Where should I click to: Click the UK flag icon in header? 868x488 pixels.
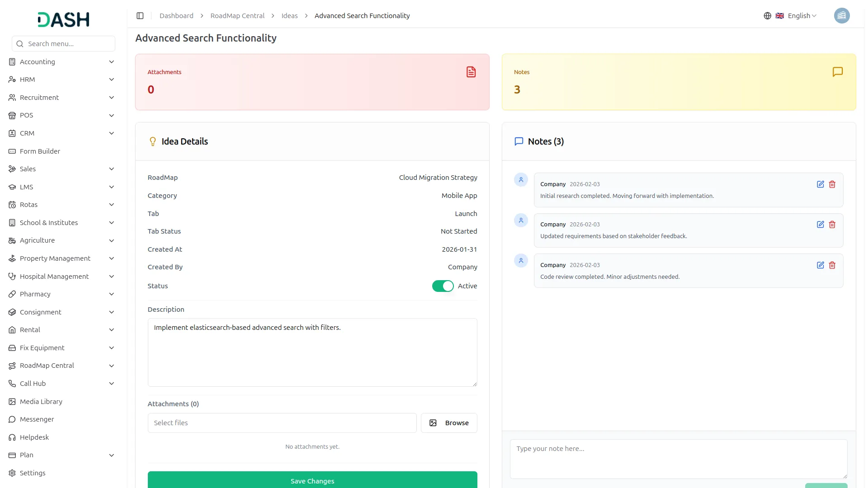click(780, 15)
